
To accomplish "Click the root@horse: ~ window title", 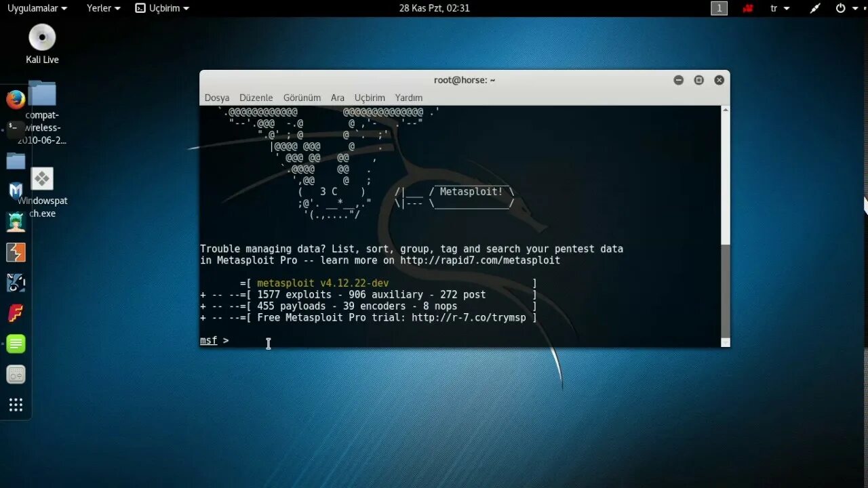I will coord(465,80).
